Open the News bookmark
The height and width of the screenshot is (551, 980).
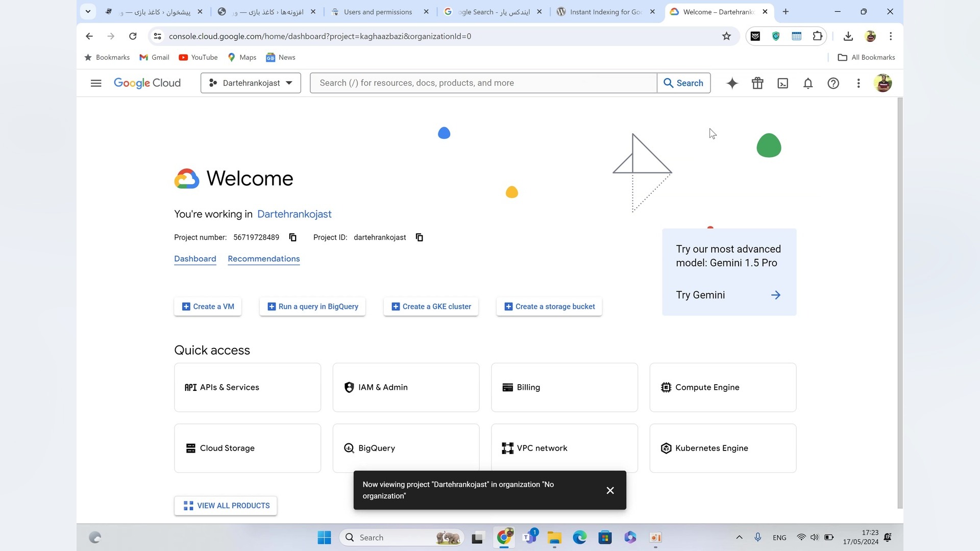tap(281, 58)
